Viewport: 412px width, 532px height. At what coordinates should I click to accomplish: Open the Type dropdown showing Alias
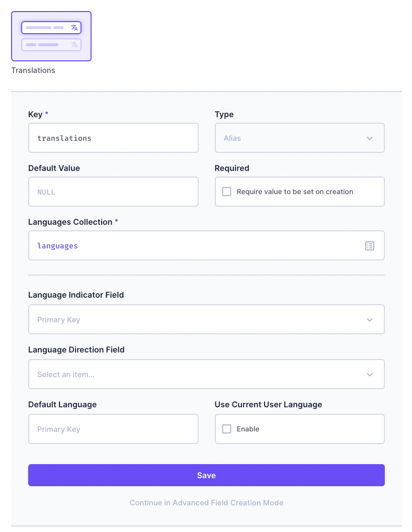(299, 138)
